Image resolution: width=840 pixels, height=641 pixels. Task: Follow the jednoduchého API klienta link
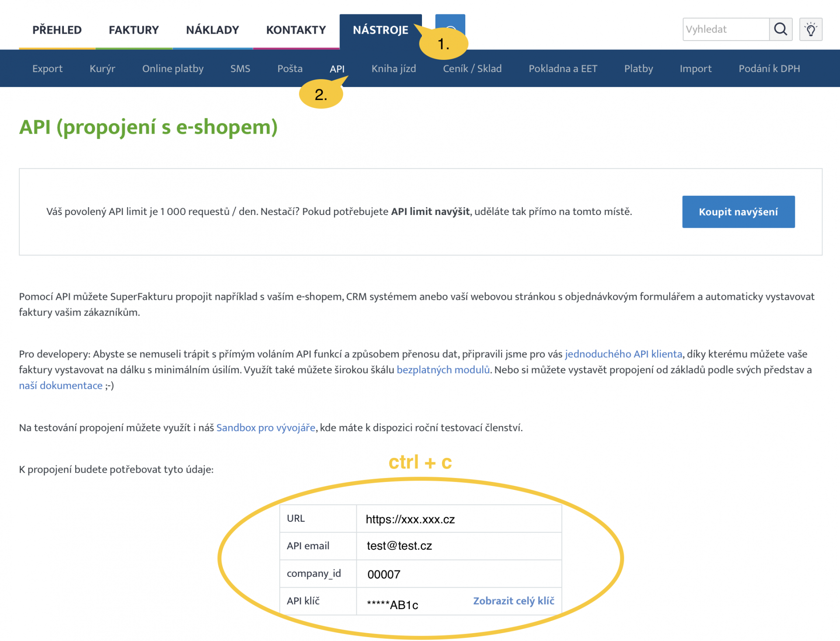click(623, 354)
